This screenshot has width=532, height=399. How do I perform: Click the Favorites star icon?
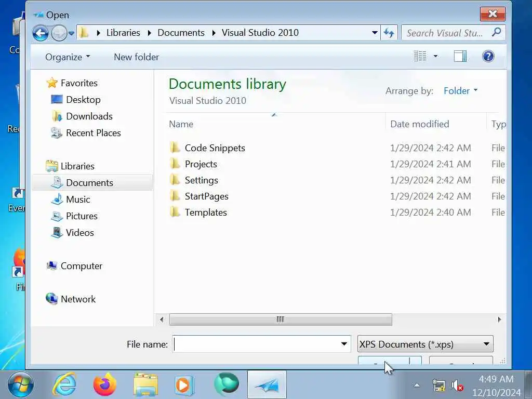point(52,83)
